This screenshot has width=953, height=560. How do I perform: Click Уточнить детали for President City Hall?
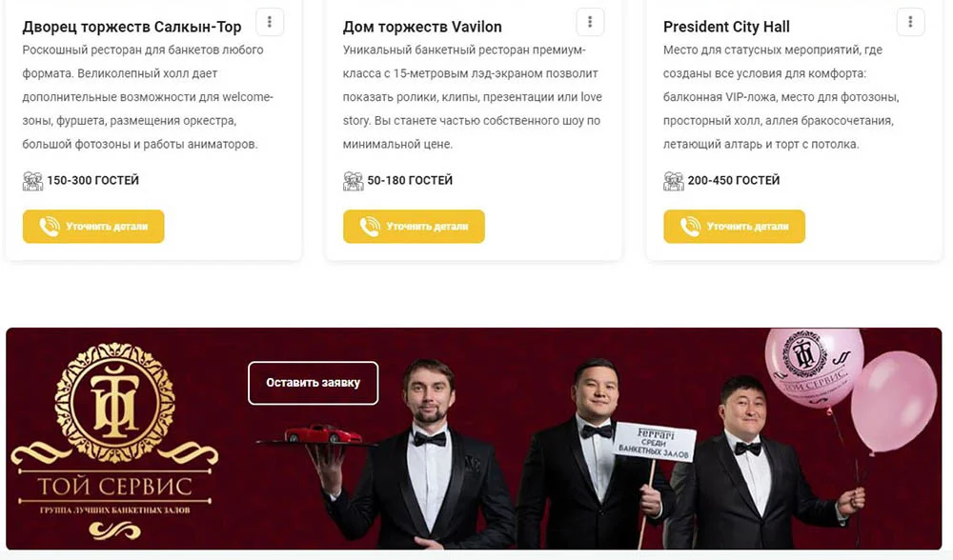[734, 227]
